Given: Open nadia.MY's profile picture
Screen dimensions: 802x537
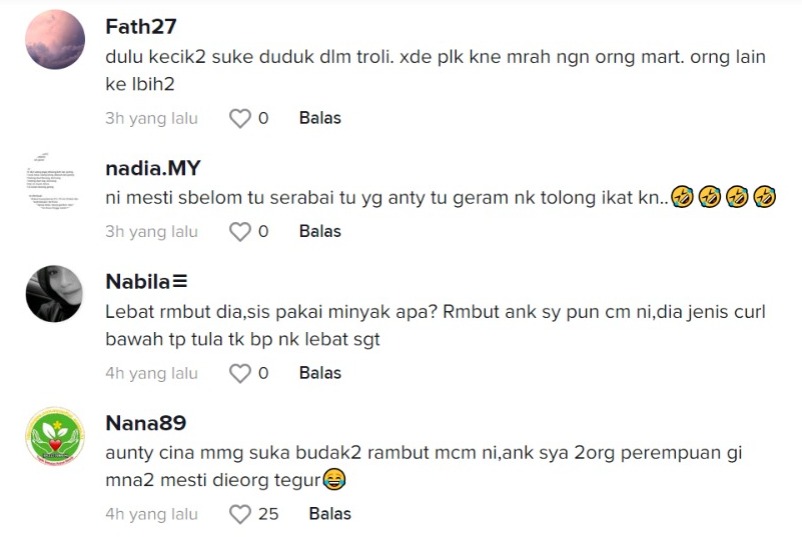Looking at the screenshot, I should (55, 181).
